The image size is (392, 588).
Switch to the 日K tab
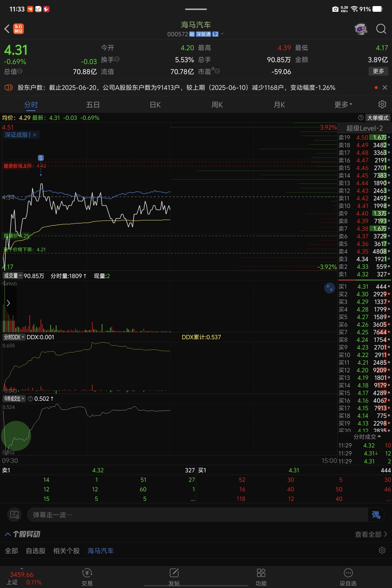pyautogui.click(x=155, y=105)
